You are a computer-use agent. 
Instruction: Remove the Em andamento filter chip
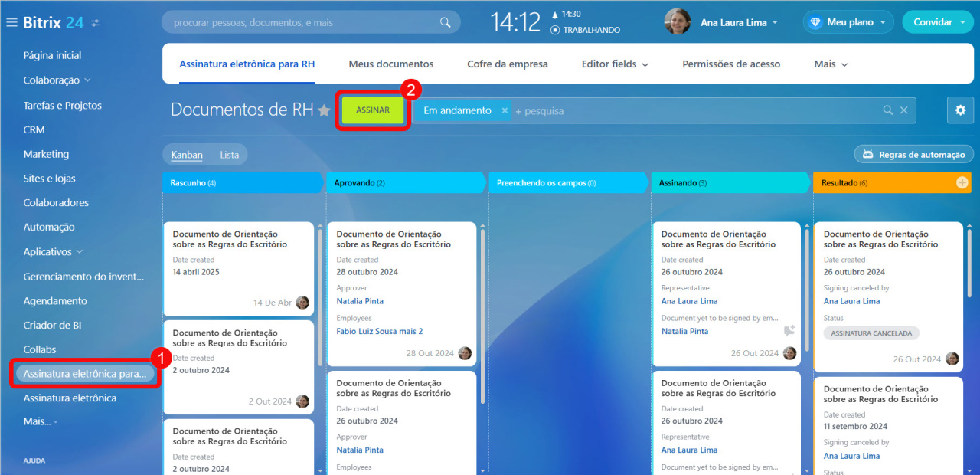pos(505,110)
